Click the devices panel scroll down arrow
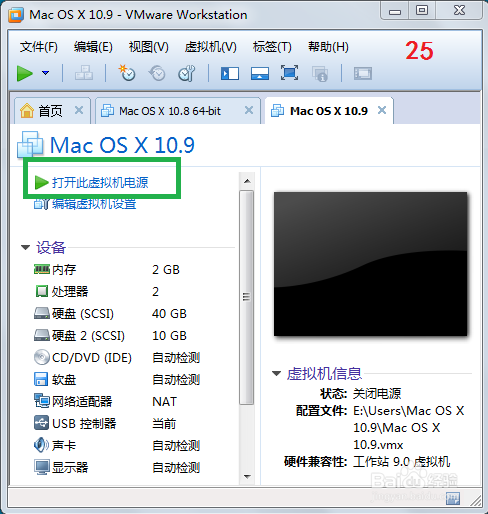 [x=247, y=476]
